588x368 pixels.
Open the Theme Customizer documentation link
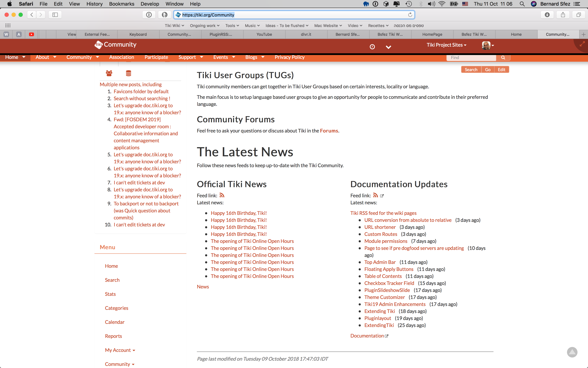coord(384,297)
